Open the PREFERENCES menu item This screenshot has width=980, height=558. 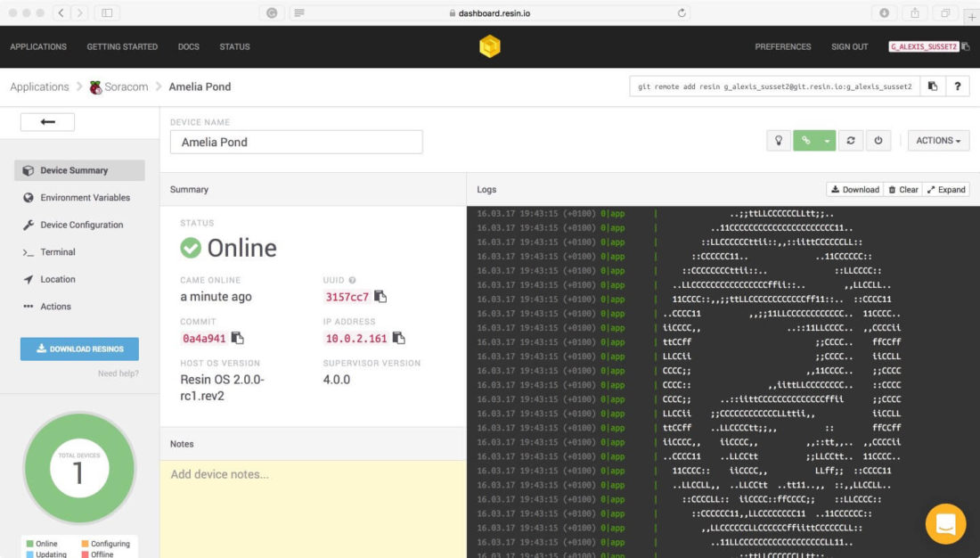[783, 46]
